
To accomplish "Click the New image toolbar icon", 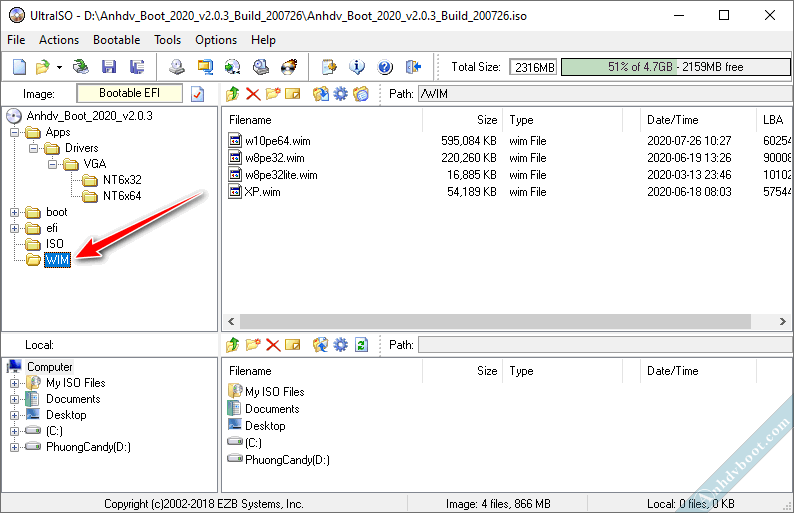I will (19, 67).
